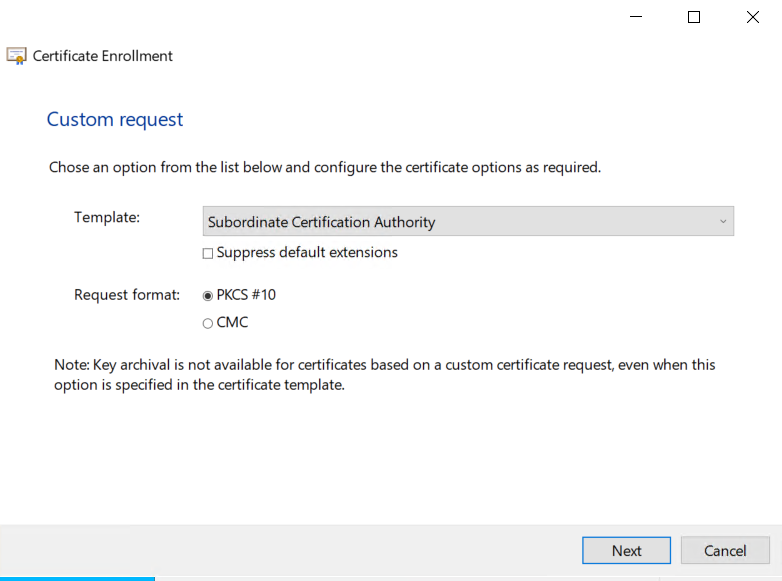The width and height of the screenshot is (782, 581).
Task: Click the Key archival note text
Action: [x=385, y=375]
